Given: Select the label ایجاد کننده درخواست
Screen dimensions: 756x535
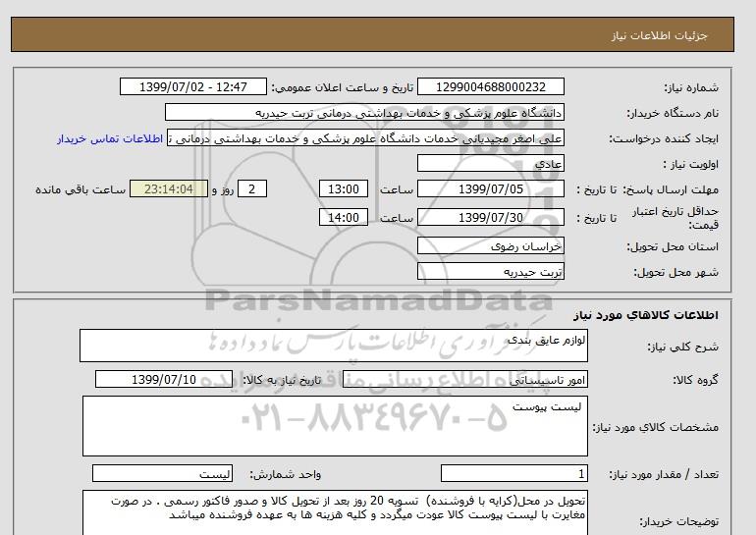Looking at the screenshot, I should 664,138.
